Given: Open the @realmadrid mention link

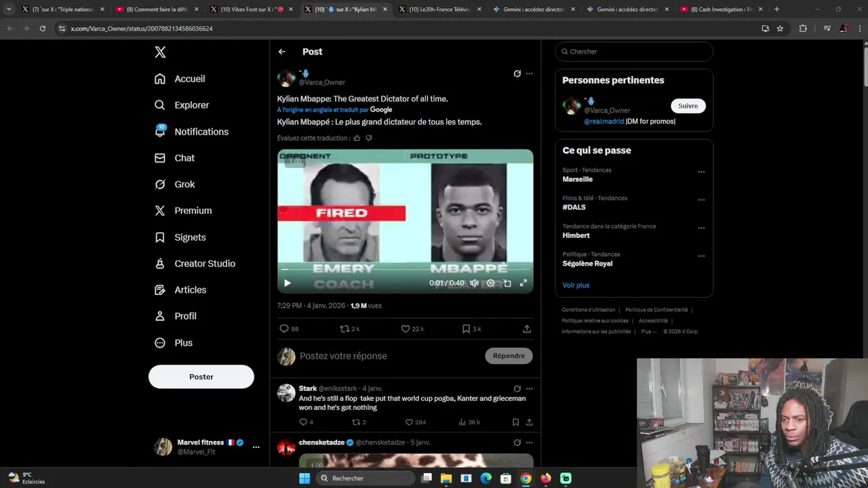Looking at the screenshot, I should point(604,121).
